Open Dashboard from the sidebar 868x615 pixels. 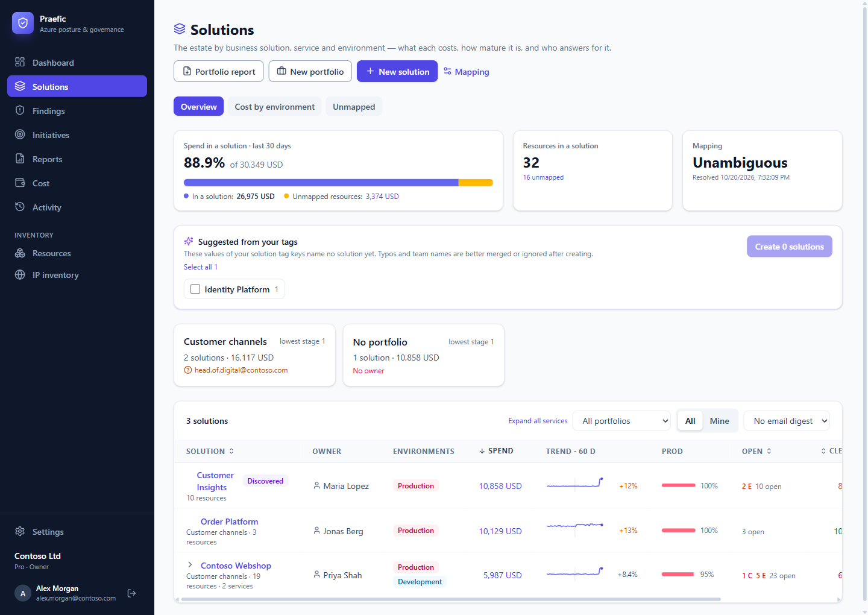point(77,62)
